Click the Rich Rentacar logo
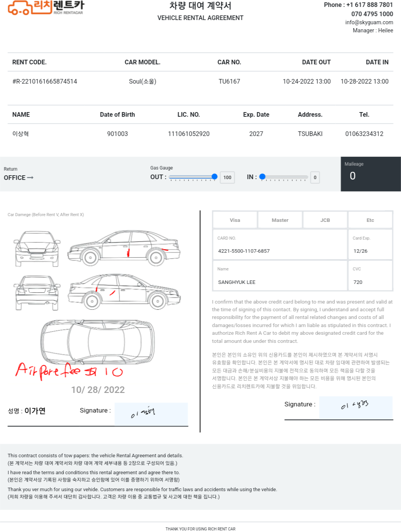The image size is (401, 532). tap(45, 8)
